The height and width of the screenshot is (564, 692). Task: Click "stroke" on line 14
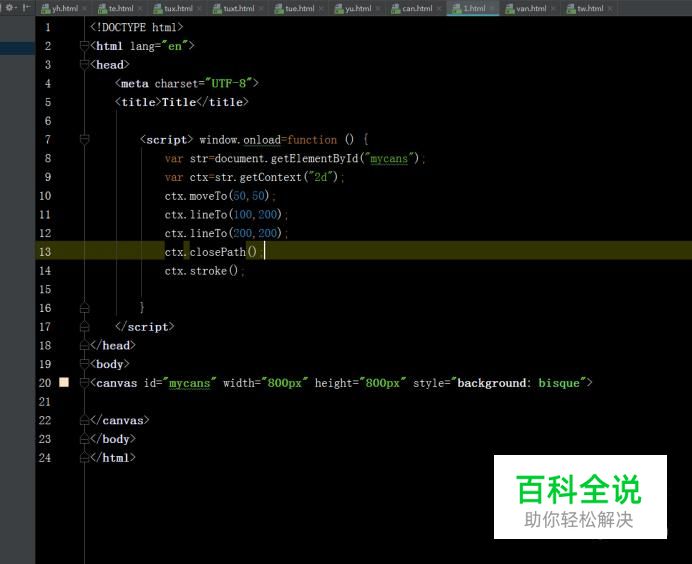tap(208, 271)
